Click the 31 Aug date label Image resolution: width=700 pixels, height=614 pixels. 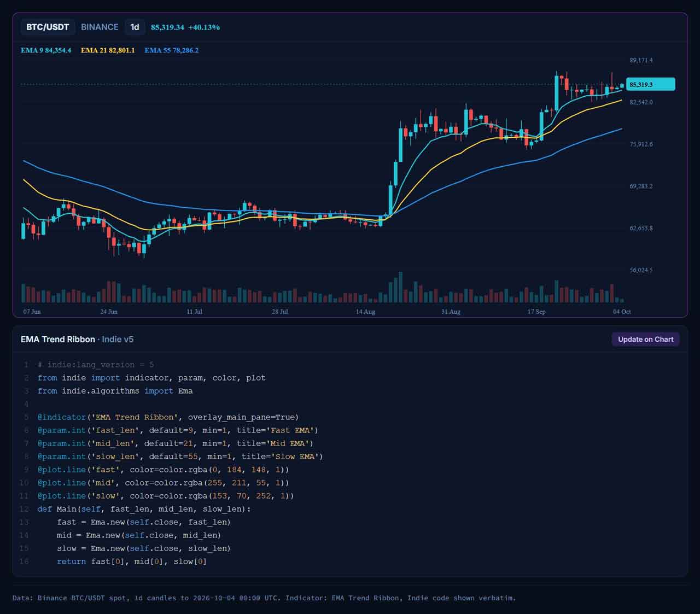pyautogui.click(x=451, y=312)
